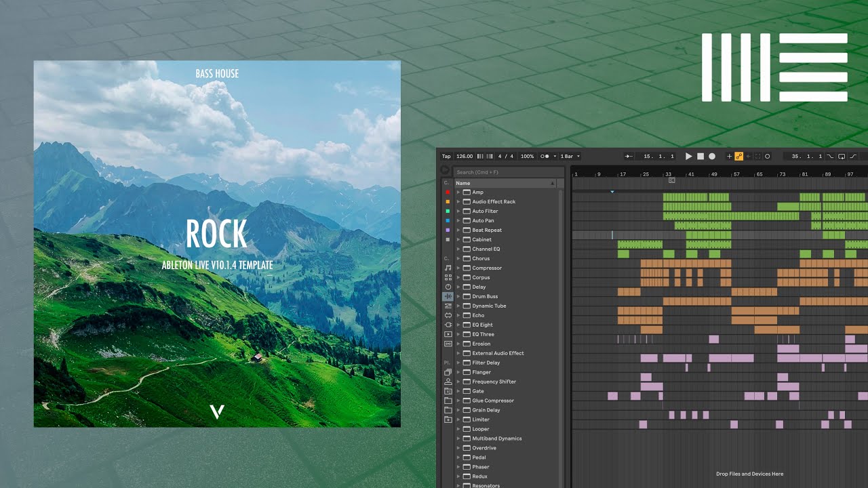Toggle the Punch-Out switch
The height and width of the screenshot is (488, 868).
853,157
